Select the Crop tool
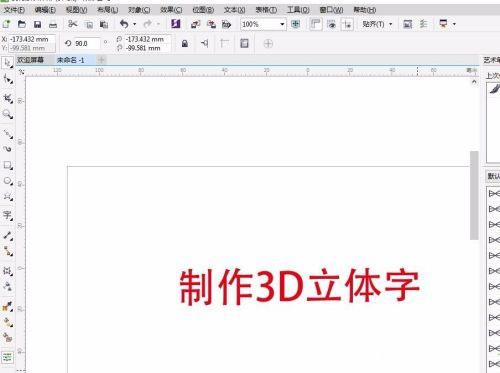500x373 pixels. click(x=7, y=98)
